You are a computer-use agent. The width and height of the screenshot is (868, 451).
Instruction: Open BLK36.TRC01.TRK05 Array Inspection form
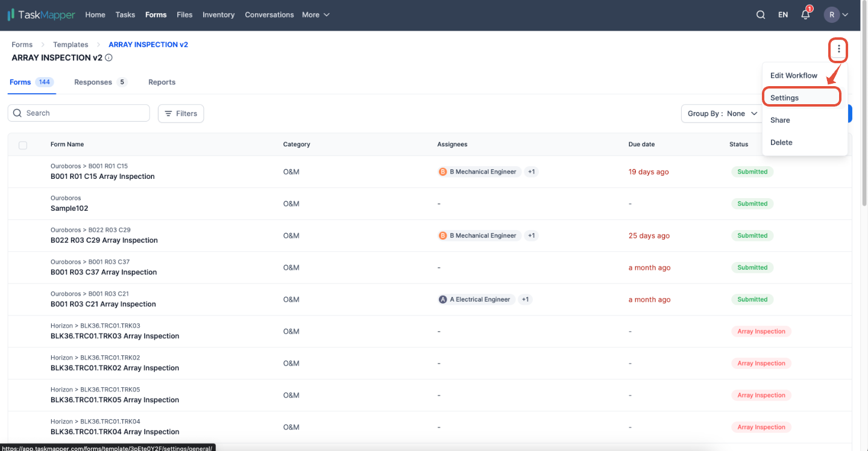coord(115,400)
